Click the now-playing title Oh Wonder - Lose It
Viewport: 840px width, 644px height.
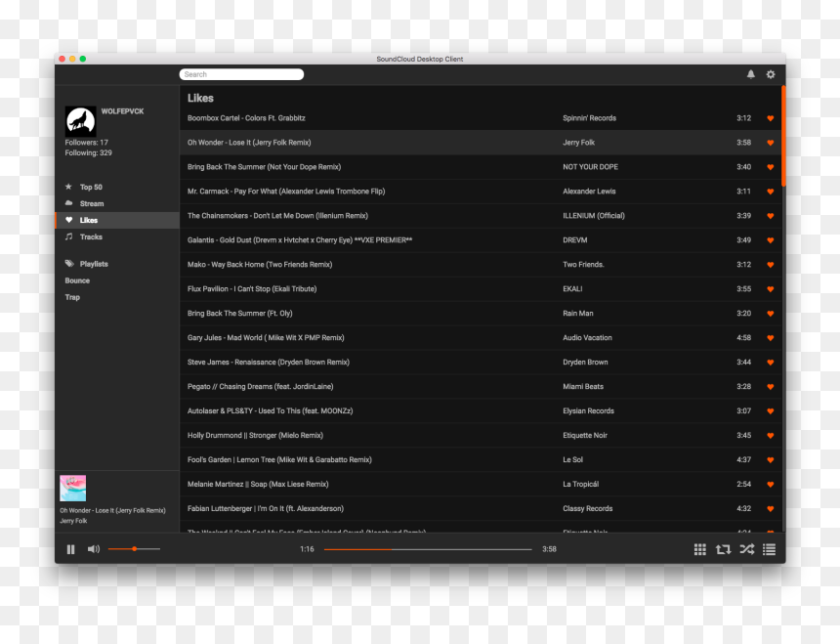click(x=112, y=510)
